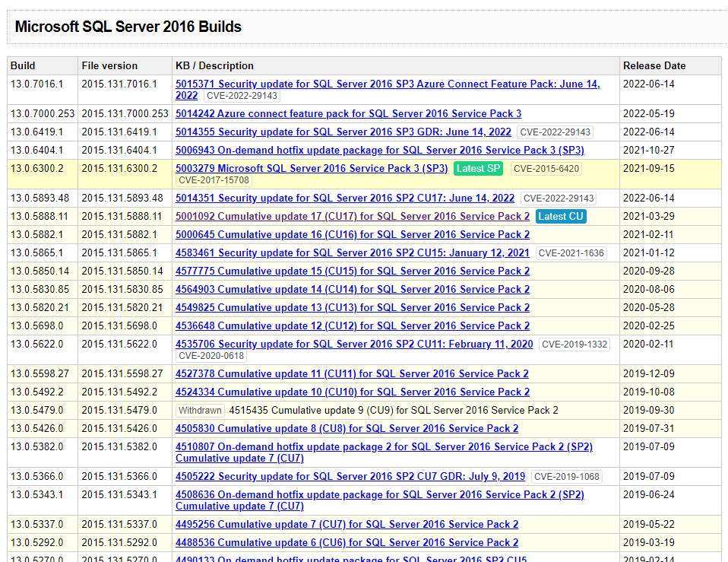
Task: Select build number 13.0.5479.0
Action: point(36,411)
